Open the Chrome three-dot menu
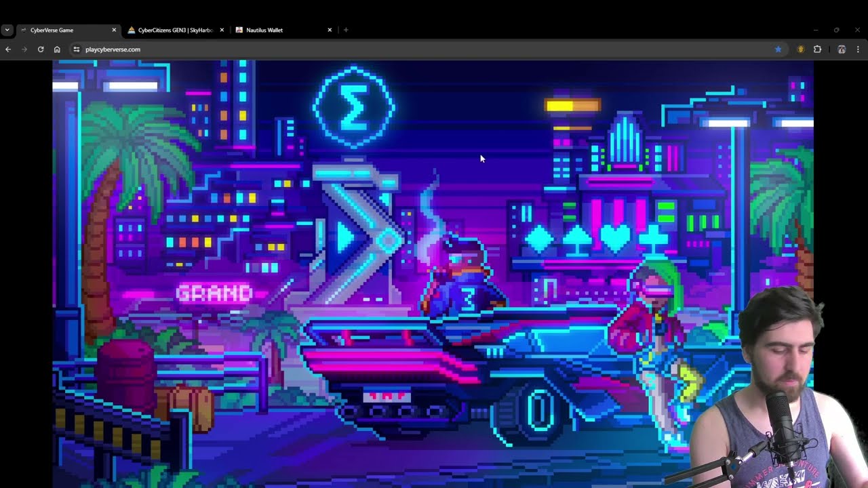Screen dimensions: 868x488 point(858,49)
